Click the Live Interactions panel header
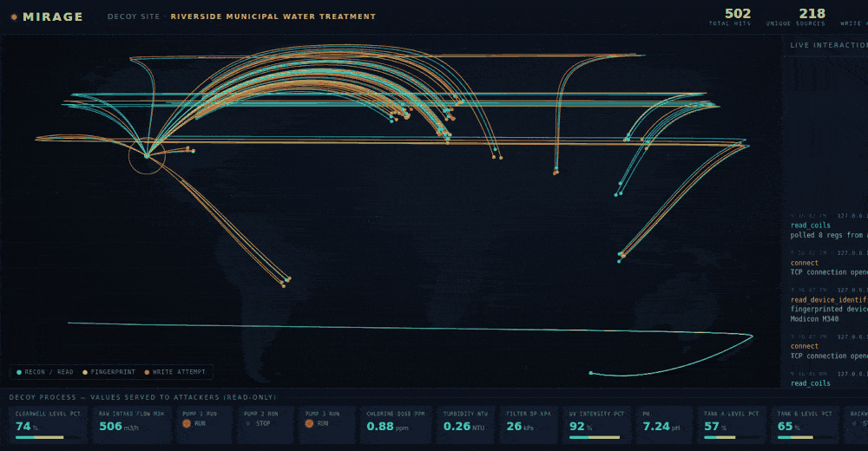The height and width of the screenshot is (451, 868). (x=829, y=45)
